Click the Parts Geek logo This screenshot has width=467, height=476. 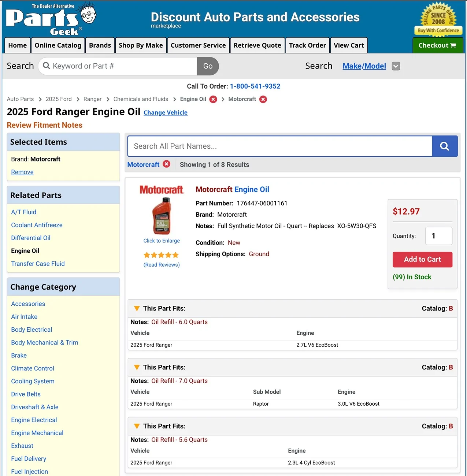coord(51,20)
